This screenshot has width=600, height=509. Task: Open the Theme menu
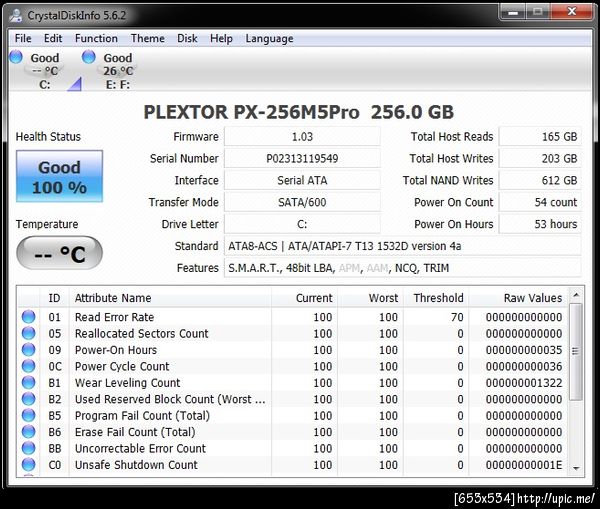tap(147, 39)
